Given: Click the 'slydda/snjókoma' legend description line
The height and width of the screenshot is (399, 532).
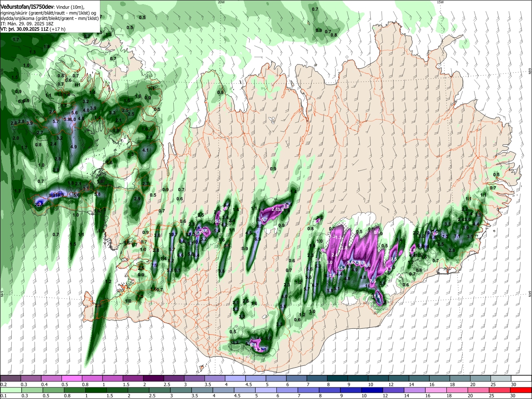Looking at the screenshot, I should 49,18.
